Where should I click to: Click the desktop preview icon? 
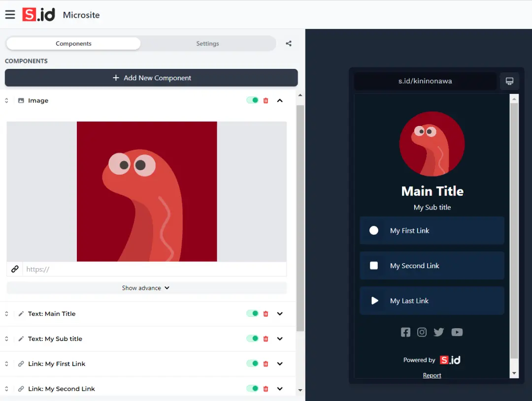click(x=509, y=81)
